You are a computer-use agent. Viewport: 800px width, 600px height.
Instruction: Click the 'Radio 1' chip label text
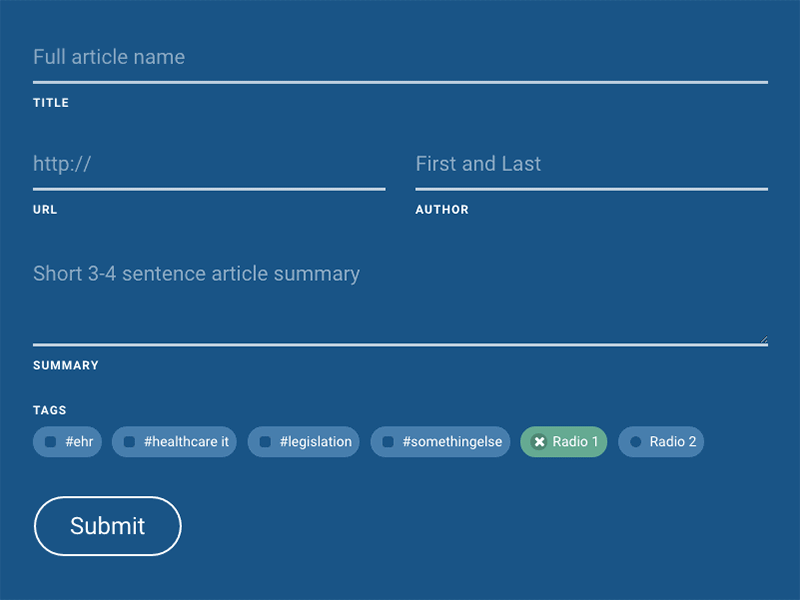pos(575,442)
